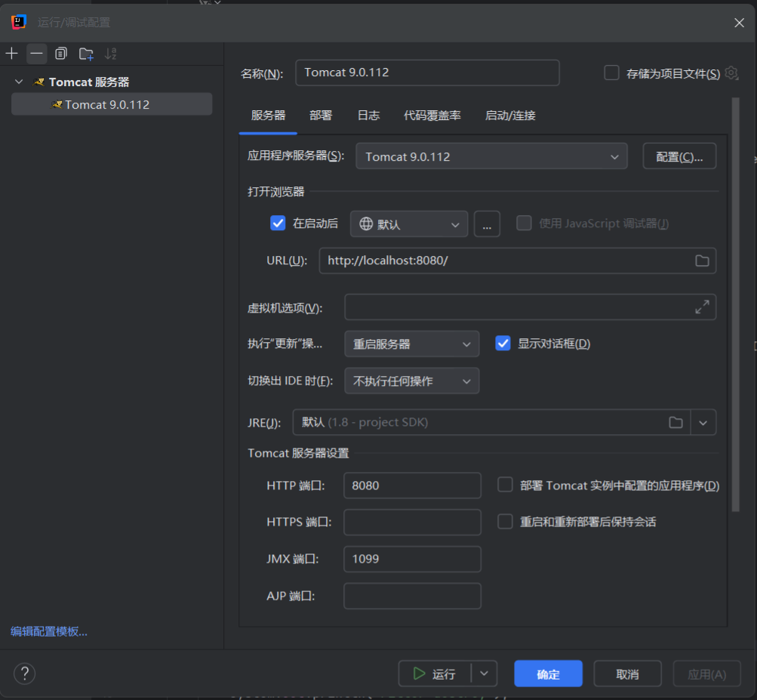Enable 存储为项目文件 checkbox
The image size is (757, 700).
point(612,73)
